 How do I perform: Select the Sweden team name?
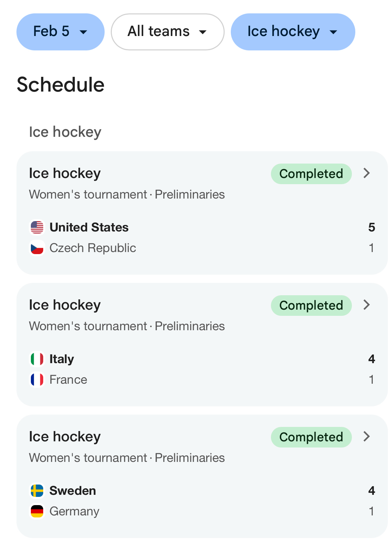pyautogui.click(x=73, y=491)
